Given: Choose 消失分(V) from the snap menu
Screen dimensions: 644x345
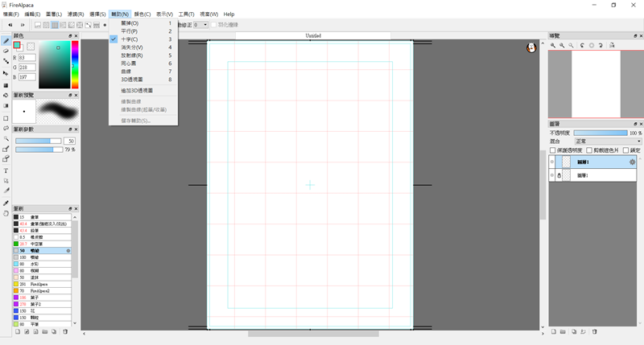Looking at the screenshot, I should (x=132, y=47).
